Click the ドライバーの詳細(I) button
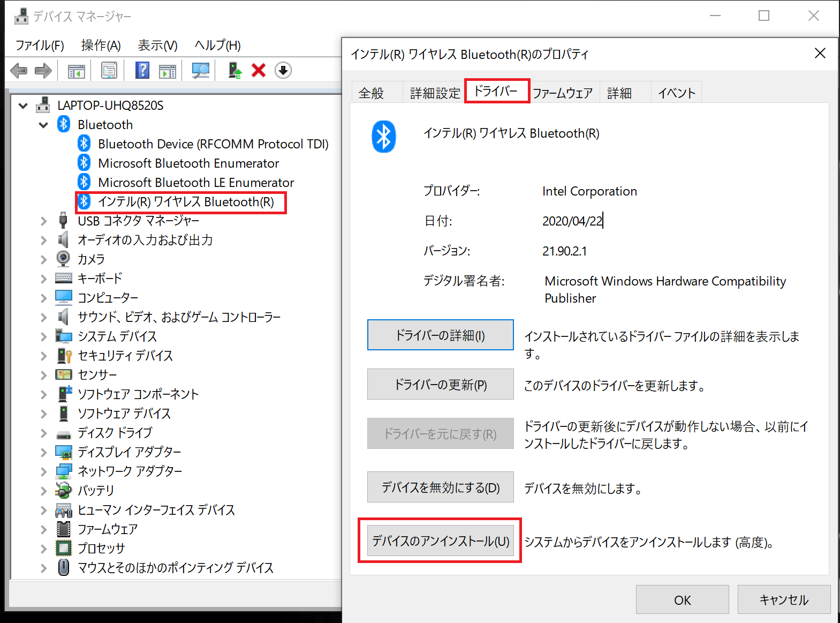The image size is (840, 623). [440, 335]
